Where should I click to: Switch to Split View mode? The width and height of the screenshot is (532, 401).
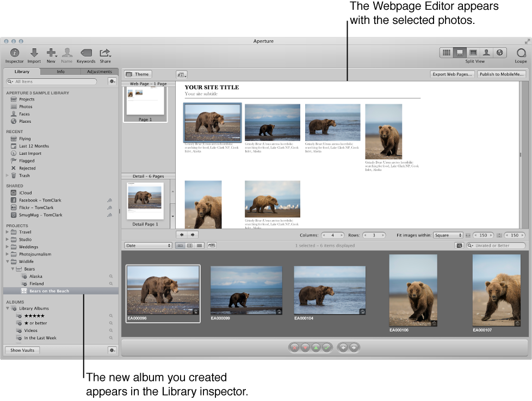(460, 52)
